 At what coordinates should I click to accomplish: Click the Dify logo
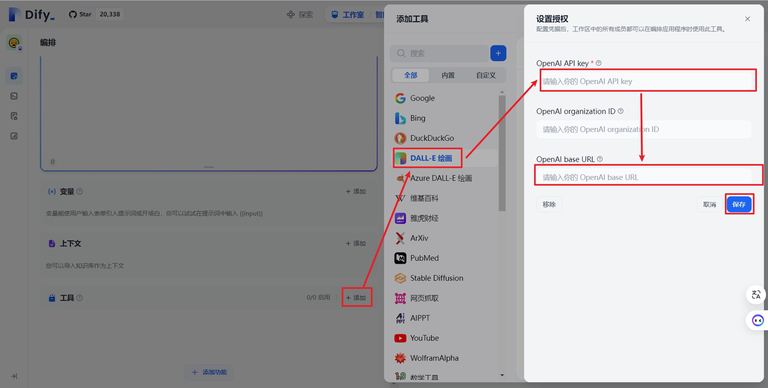coord(31,15)
